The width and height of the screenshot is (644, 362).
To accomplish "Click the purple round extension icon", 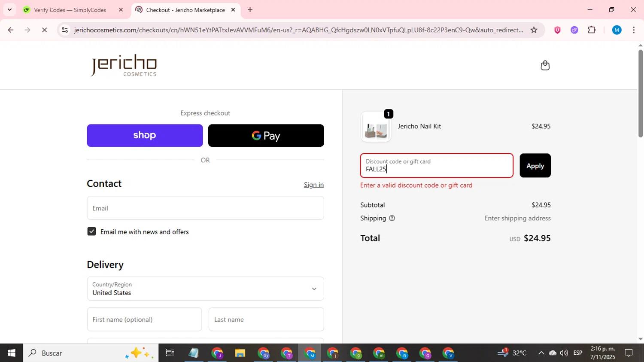I will (x=574, y=30).
